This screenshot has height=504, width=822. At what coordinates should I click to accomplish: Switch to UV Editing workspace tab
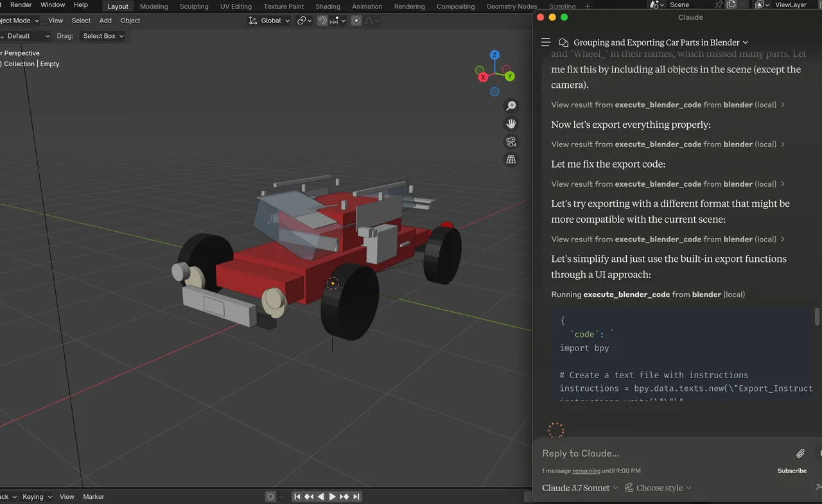click(236, 6)
